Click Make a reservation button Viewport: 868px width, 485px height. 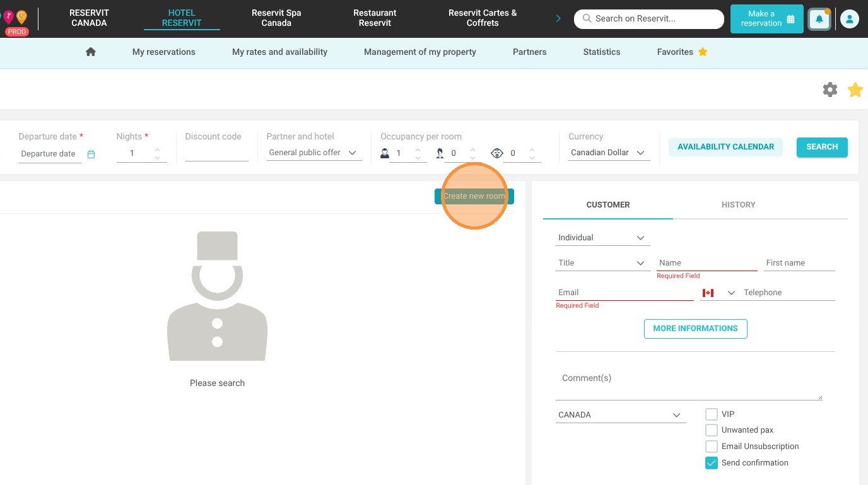click(x=767, y=19)
